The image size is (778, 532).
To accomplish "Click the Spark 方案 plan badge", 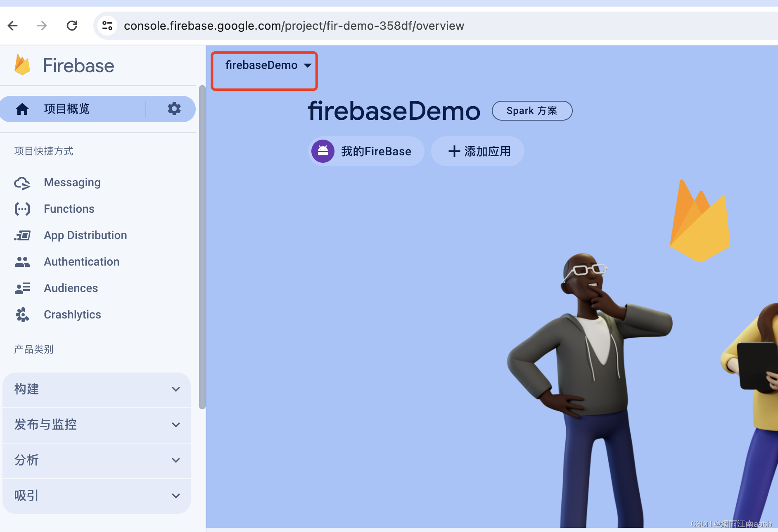I will [x=532, y=111].
